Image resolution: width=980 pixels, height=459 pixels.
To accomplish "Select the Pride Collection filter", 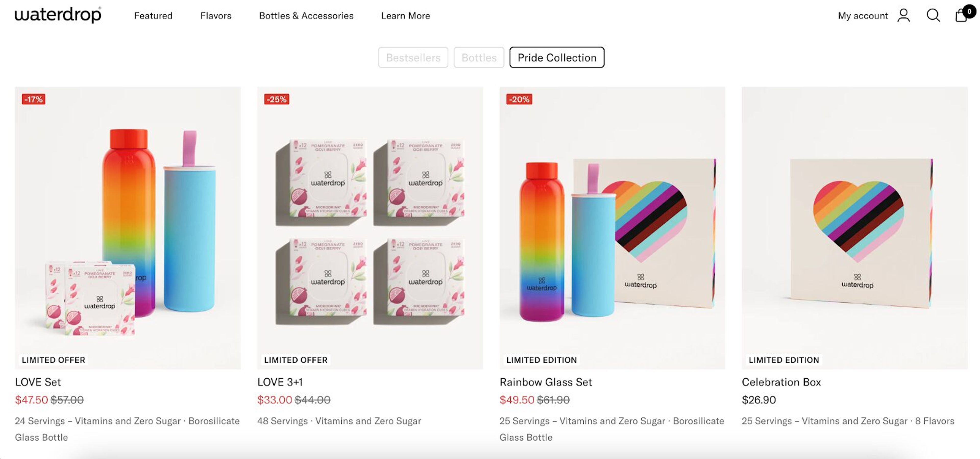I will click(x=557, y=57).
